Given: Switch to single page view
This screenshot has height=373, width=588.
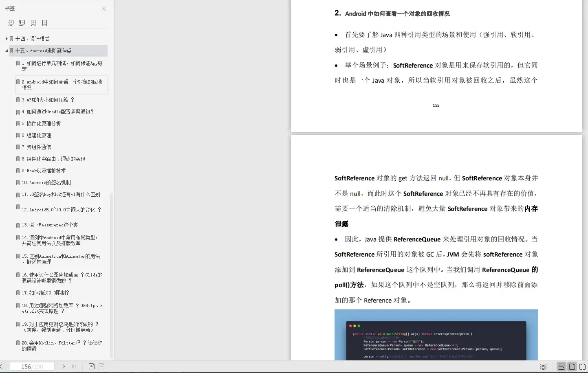Looking at the screenshot, I should [572, 366].
